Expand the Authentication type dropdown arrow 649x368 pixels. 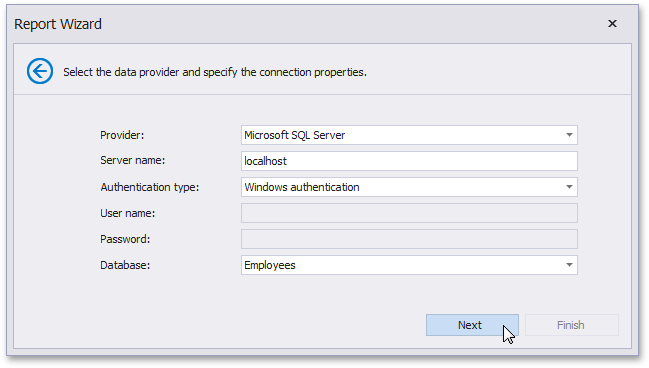click(x=569, y=187)
